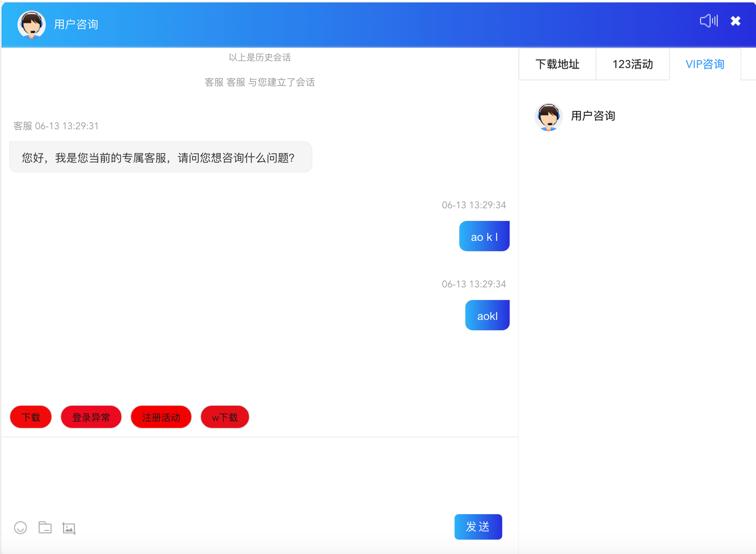Click the 发送 send button
The height and width of the screenshot is (554, 756).
[x=478, y=527]
